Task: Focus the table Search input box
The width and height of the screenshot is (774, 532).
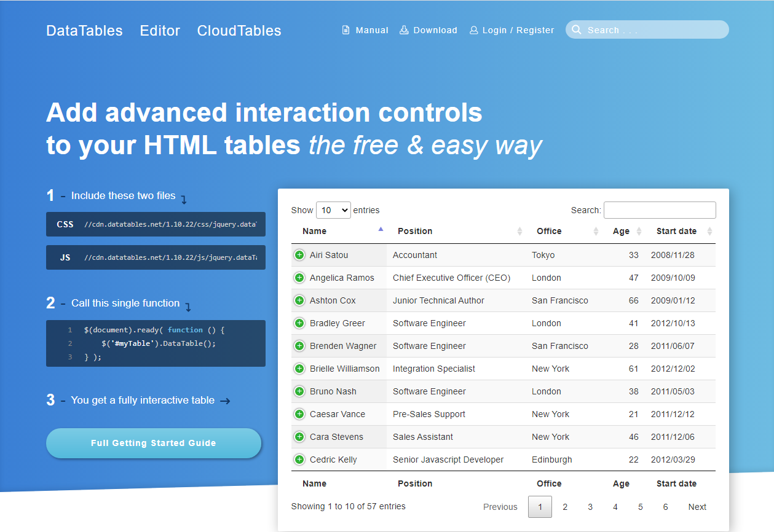Action: 660,210
